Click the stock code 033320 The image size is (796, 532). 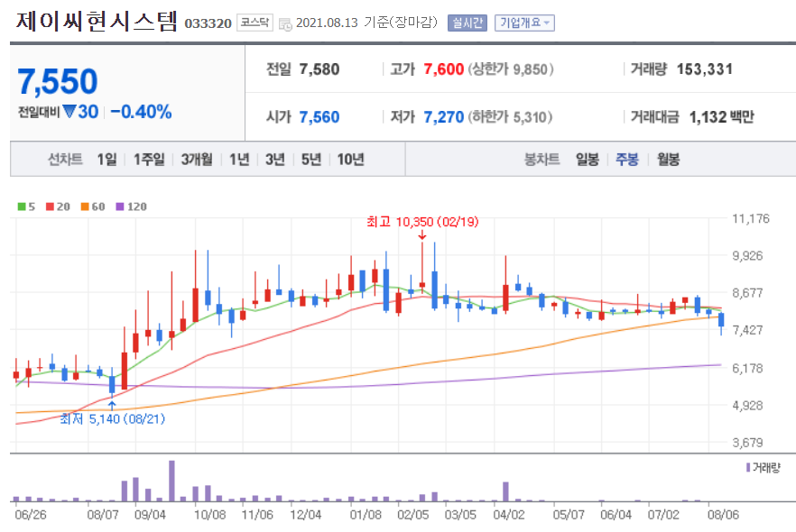point(208,23)
